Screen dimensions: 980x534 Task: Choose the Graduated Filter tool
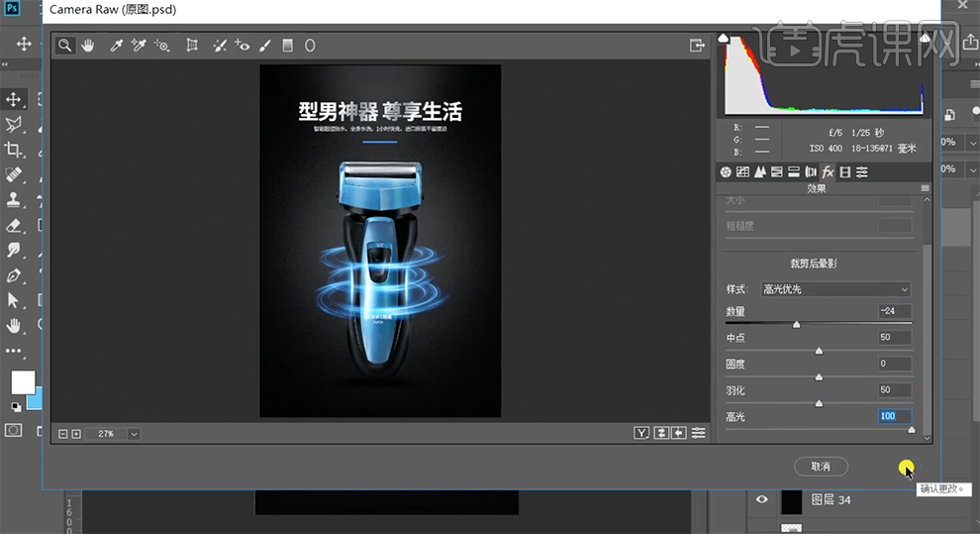(x=287, y=46)
